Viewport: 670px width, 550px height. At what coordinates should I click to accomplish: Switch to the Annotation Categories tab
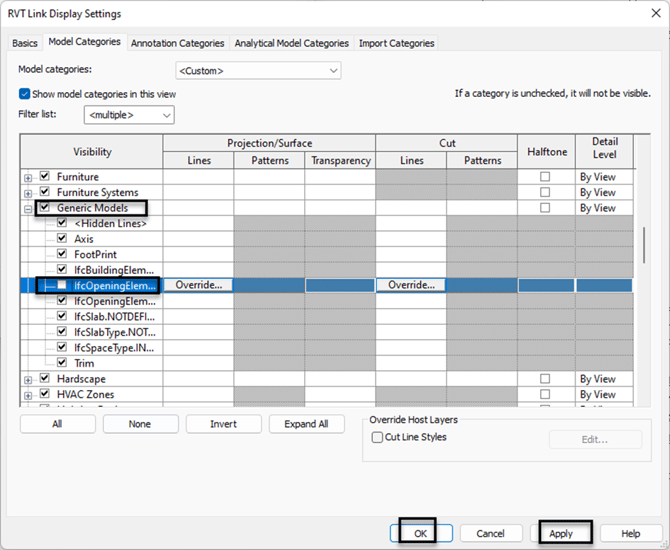(x=178, y=43)
